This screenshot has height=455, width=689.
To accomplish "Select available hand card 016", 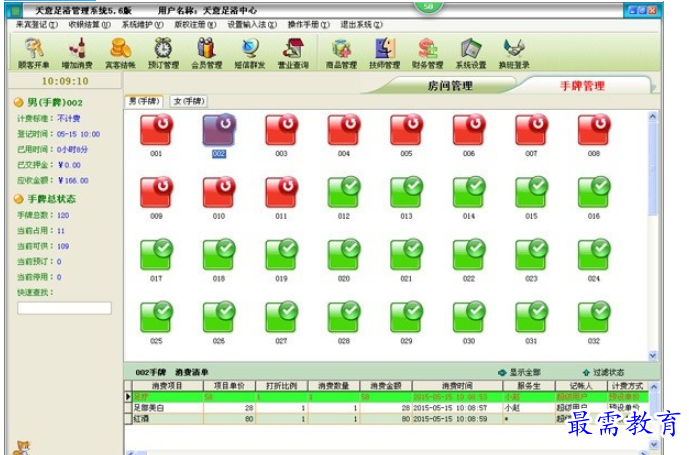I will tap(594, 197).
